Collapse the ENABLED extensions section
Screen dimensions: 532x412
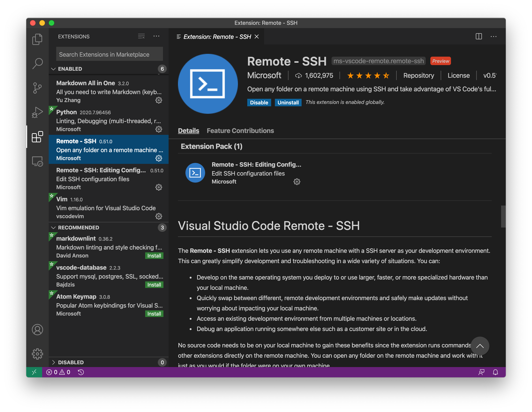[70, 69]
